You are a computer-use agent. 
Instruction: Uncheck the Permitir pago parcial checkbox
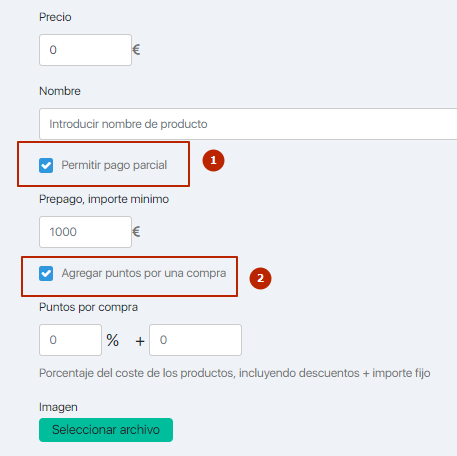[x=46, y=165]
